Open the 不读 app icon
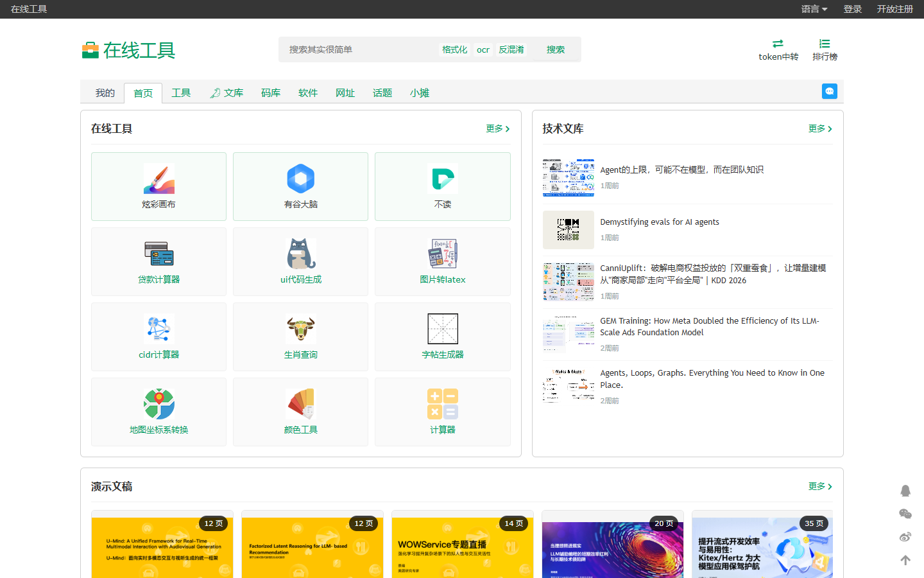The width and height of the screenshot is (924, 578). pyautogui.click(x=443, y=179)
